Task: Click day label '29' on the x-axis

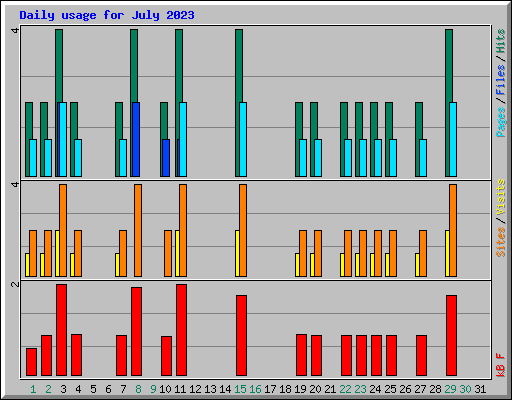Action: click(x=450, y=389)
